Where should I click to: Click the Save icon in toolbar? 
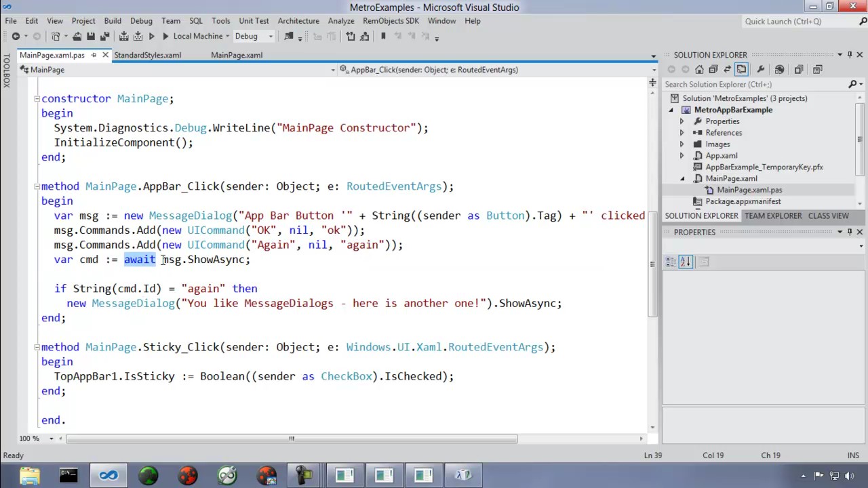(90, 36)
